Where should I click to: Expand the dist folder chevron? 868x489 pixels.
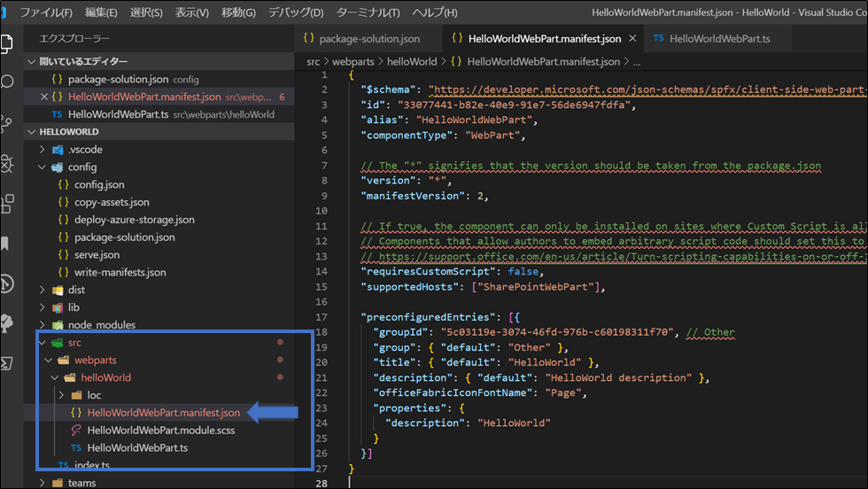click(x=43, y=290)
